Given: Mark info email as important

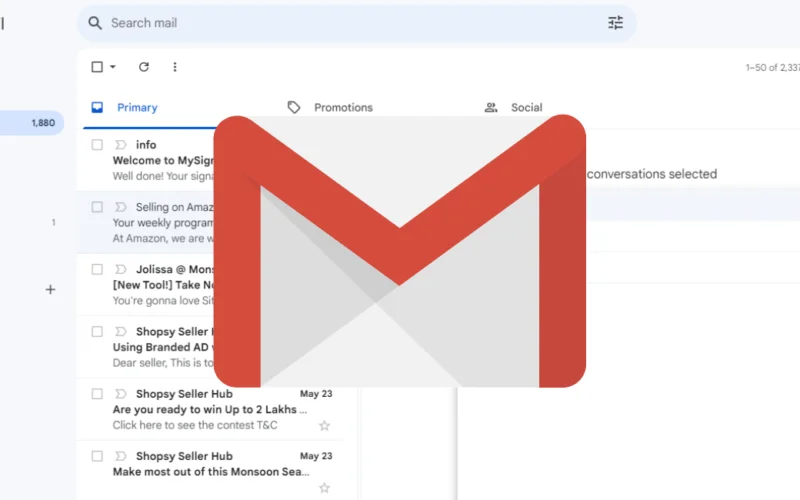Looking at the screenshot, I should click(x=120, y=145).
